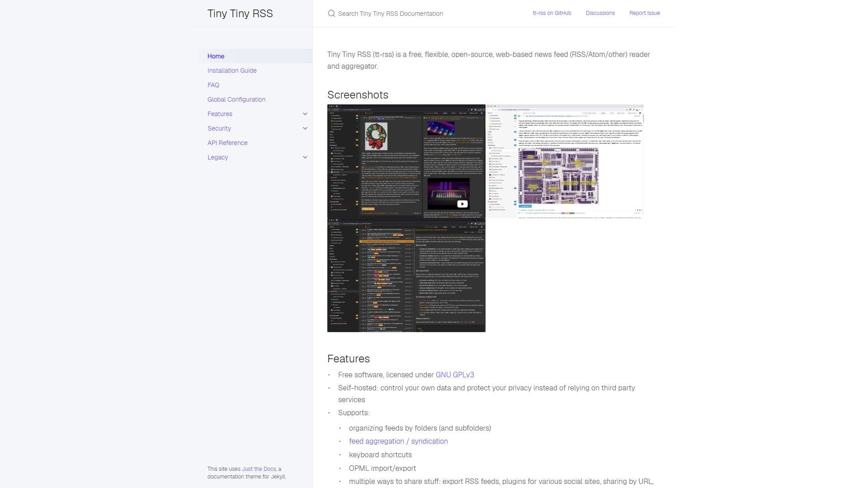Click the Features section heading
868x488 pixels.
point(349,359)
